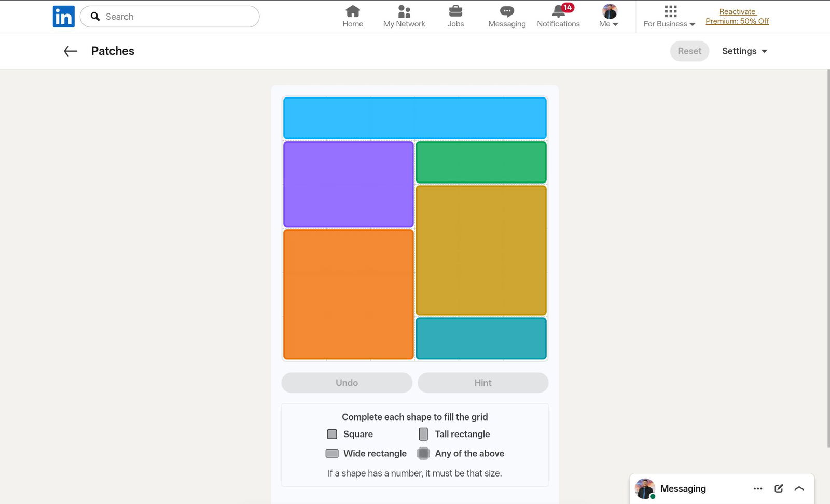Open the Settings dropdown
Viewport: 830px width, 504px height.
744,51
